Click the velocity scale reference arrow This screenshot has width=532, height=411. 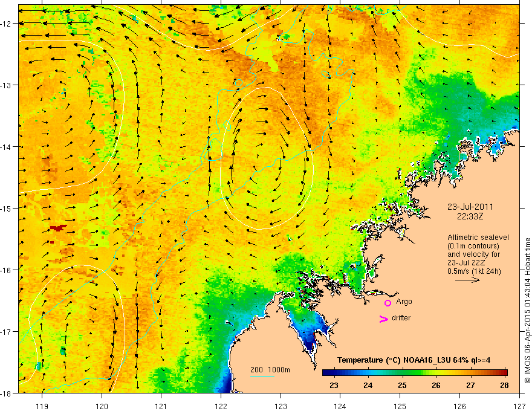tap(467, 280)
